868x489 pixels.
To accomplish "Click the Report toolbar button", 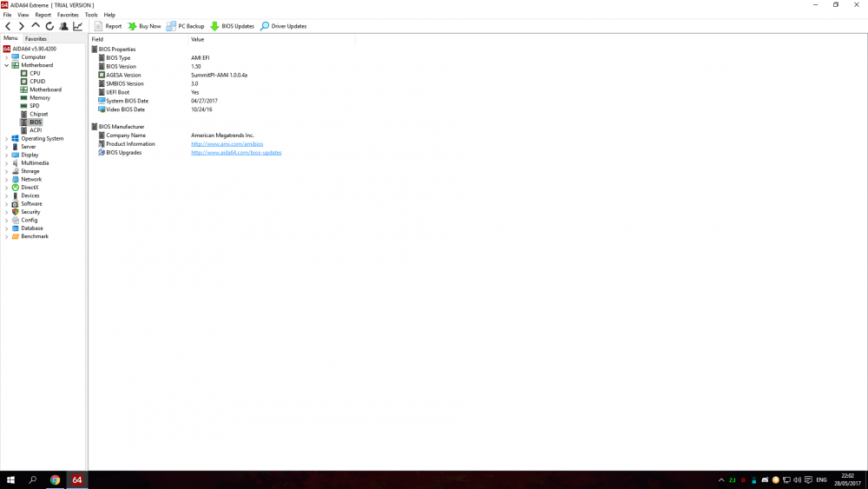I will click(x=108, y=26).
